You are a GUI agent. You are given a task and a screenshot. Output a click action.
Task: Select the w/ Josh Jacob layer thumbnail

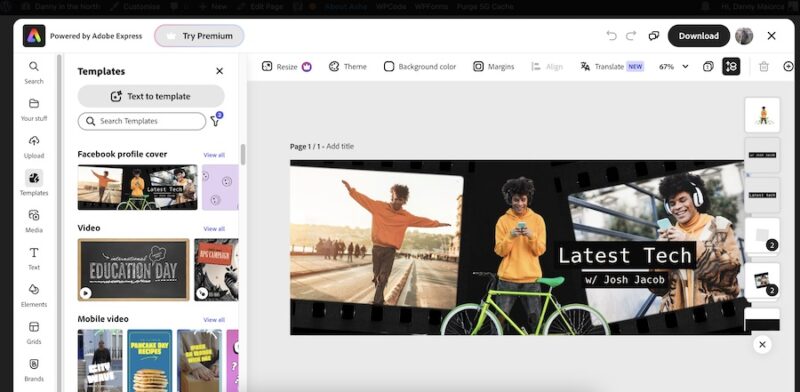(762, 155)
